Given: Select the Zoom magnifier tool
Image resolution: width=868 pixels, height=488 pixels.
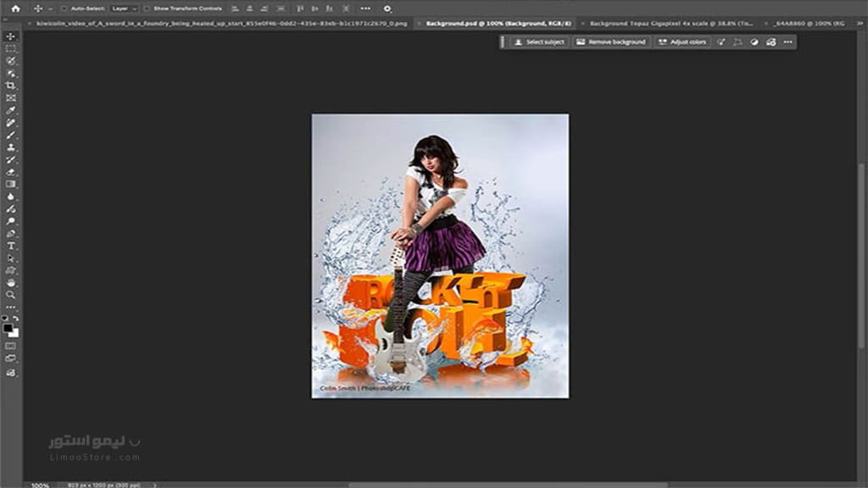Looking at the screenshot, I should [10, 295].
